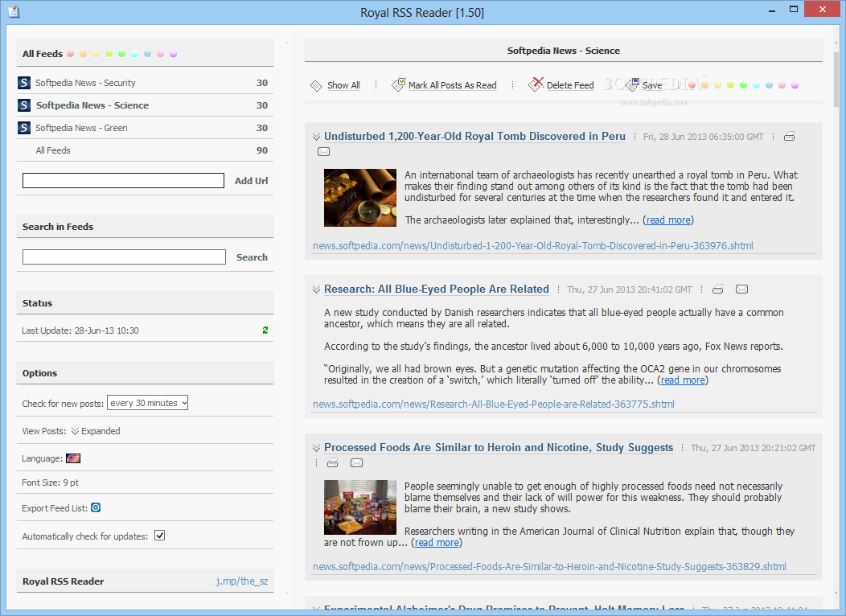Viewport: 846px width, 616px height.
Task: Open the Royal-Tomb-Discovered-in-Peru URL link
Action: point(533,246)
